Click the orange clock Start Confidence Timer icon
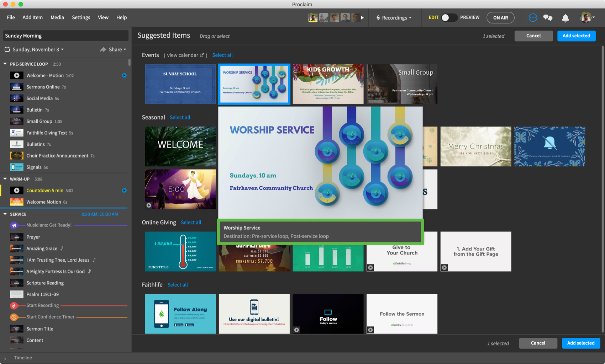 coord(14,317)
